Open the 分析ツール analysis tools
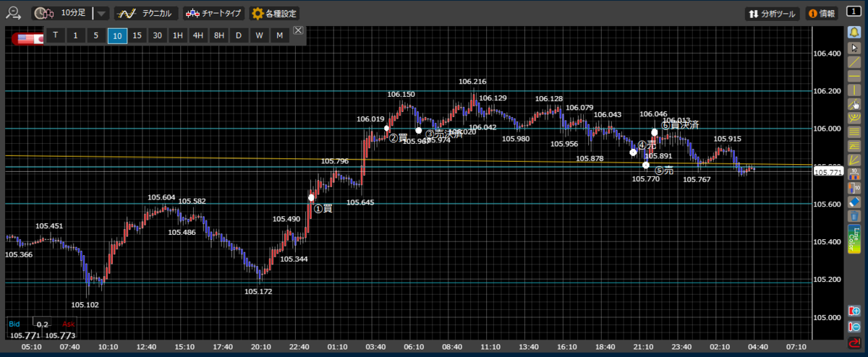Screen dimensions: 868x357 pos(773,13)
